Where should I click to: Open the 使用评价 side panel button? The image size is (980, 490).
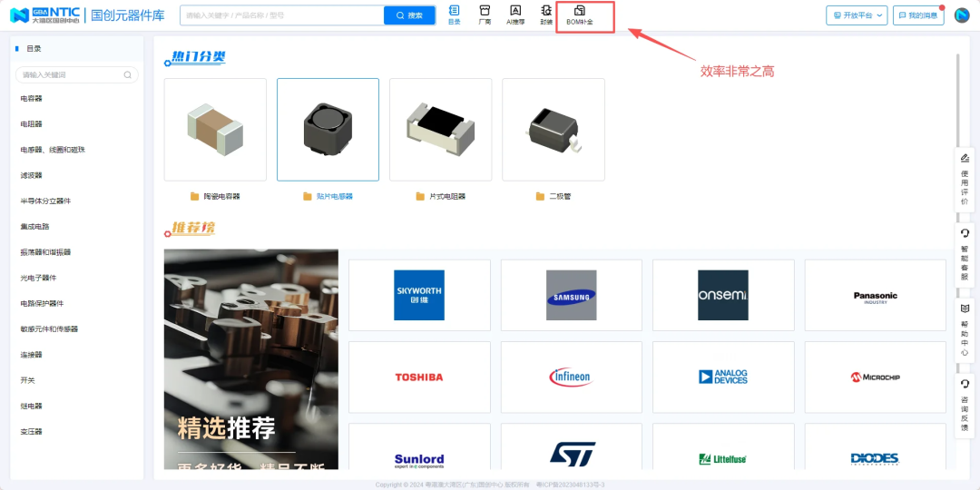tap(965, 178)
